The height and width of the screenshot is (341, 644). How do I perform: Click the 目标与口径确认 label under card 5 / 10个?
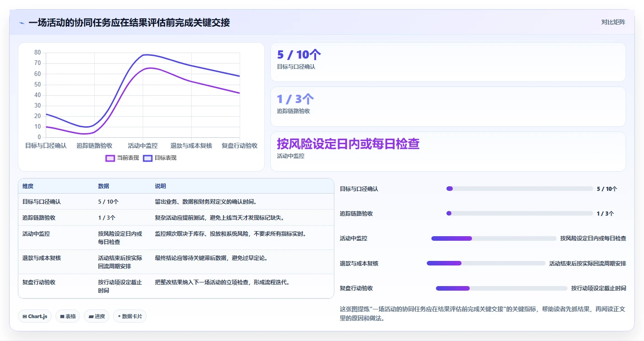(x=296, y=67)
